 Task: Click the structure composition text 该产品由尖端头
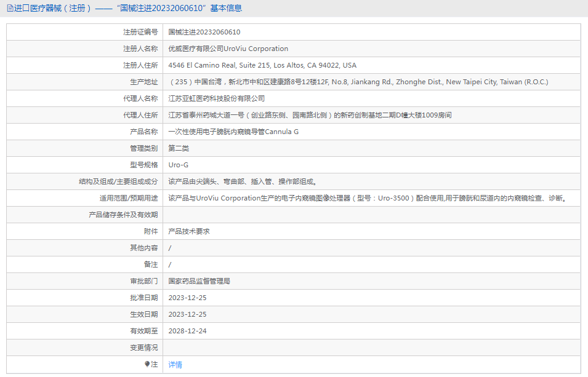(x=243, y=181)
